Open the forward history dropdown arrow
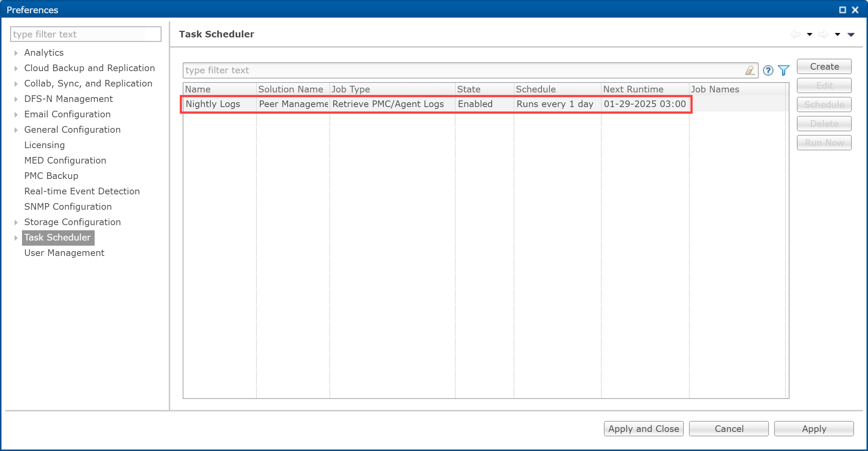This screenshot has width=868, height=451. [838, 34]
